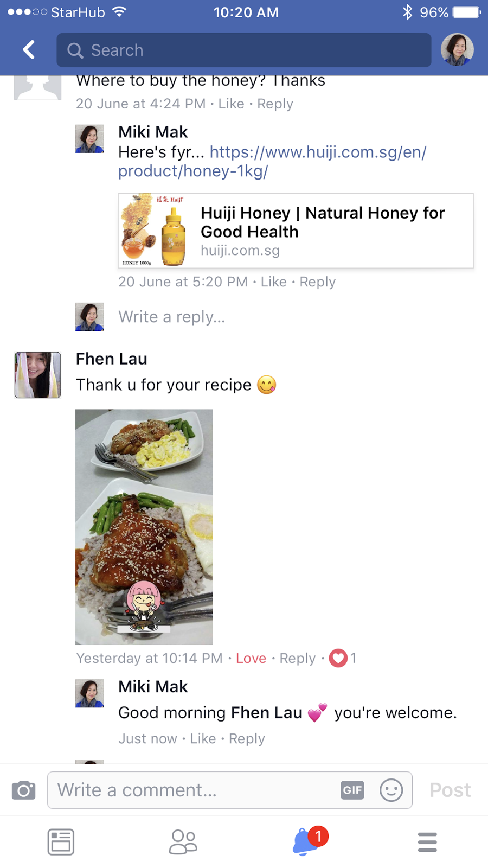The width and height of the screenshot is (488, 868).
Task: Go to the News Feed tab
Action: point(61,842)
